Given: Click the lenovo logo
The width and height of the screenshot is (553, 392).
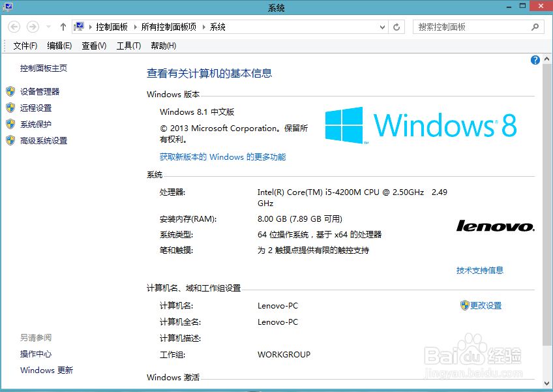Looking at the screenshot, I should (496, 226).
